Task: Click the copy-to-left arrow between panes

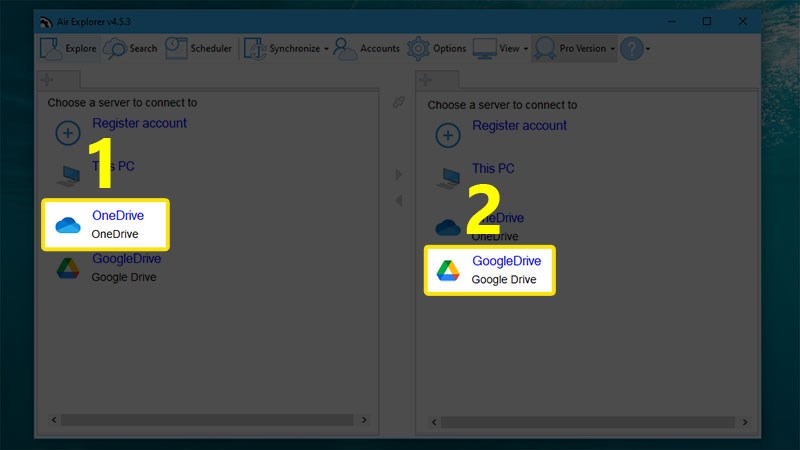Action: [x=398, y=201]
